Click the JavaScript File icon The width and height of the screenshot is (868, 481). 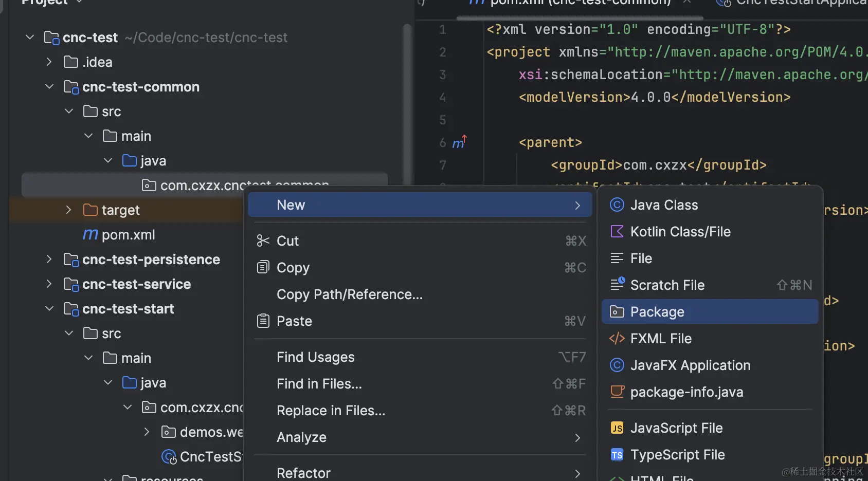click(617, 428)
